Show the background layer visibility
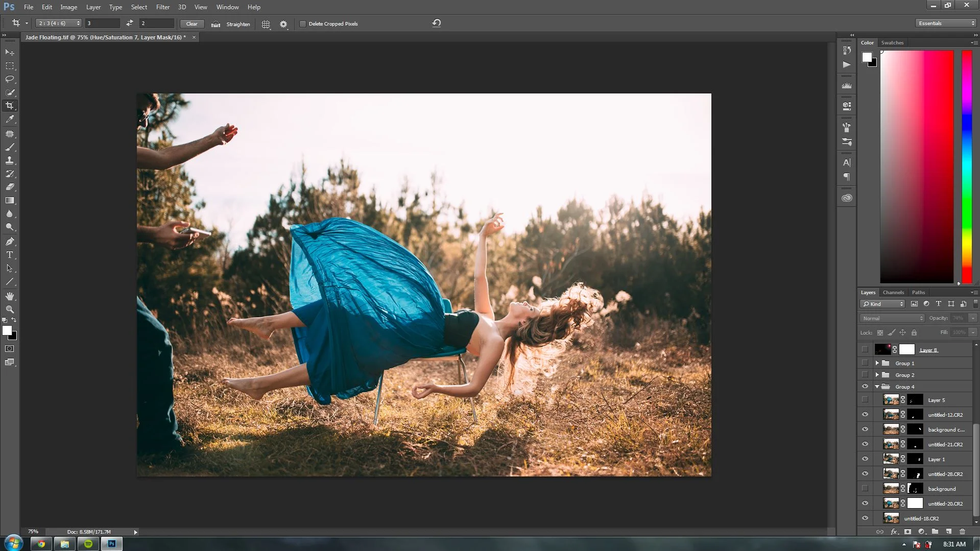980x551 pixels. (x=865, y=489)
